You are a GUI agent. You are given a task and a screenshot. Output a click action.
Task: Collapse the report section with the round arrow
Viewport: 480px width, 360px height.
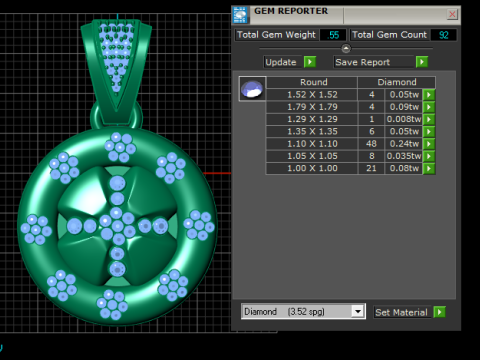346,49
